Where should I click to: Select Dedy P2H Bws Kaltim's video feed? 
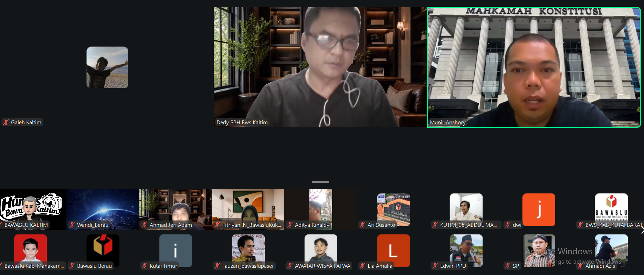pyautogui.click(x=320, y=67)
